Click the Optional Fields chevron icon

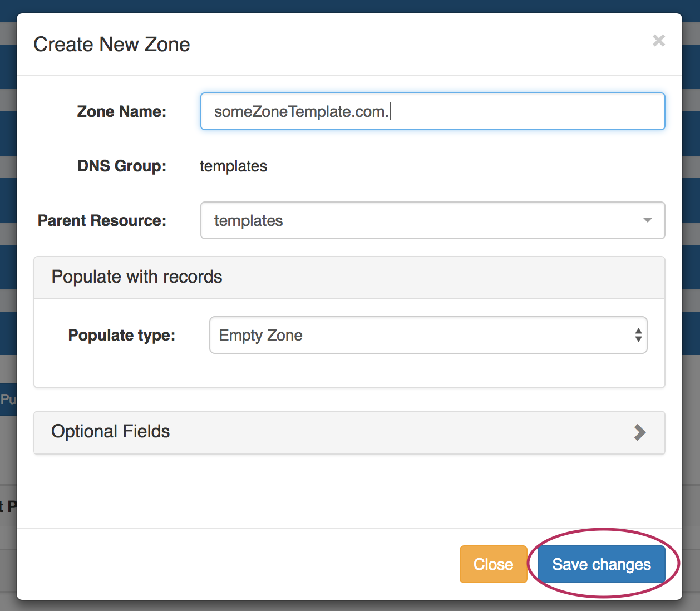(640, 432)
